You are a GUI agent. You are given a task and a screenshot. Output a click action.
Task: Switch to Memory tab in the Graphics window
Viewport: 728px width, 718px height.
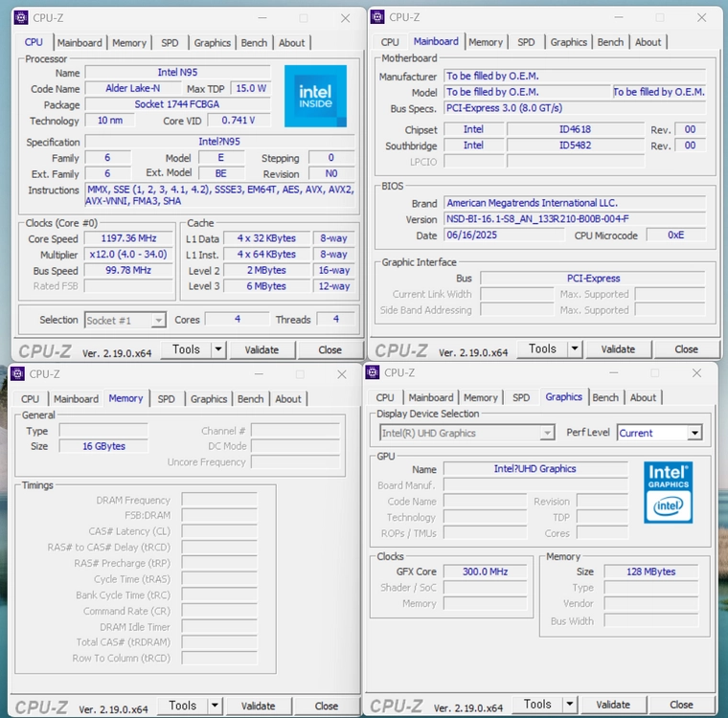point(481,397)
